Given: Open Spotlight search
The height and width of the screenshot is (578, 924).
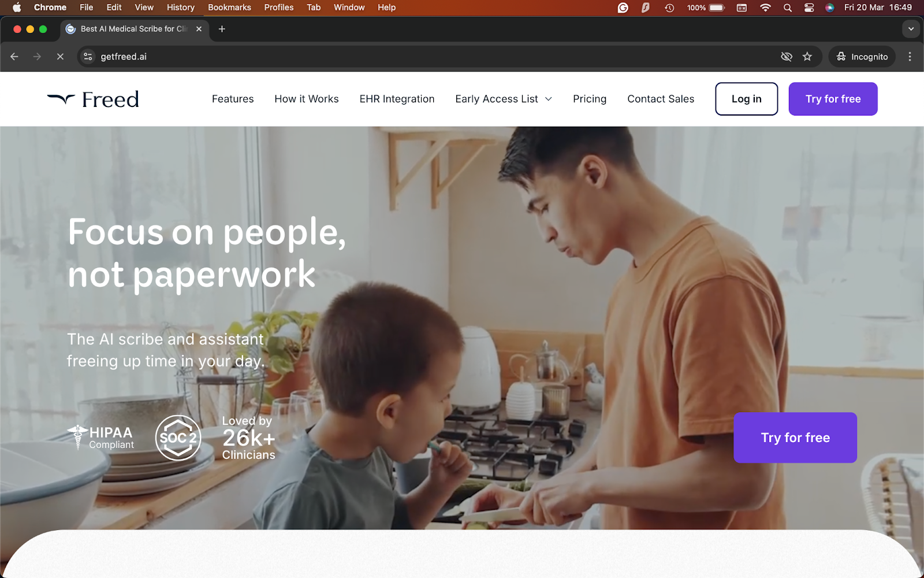Looking at the screenshot, I should pos(787,8).
